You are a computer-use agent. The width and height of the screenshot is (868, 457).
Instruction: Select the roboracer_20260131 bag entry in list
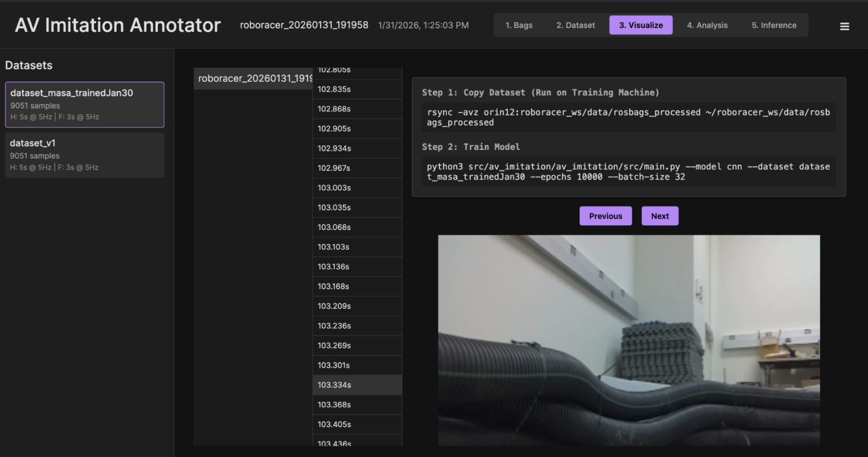click(253, 78)
